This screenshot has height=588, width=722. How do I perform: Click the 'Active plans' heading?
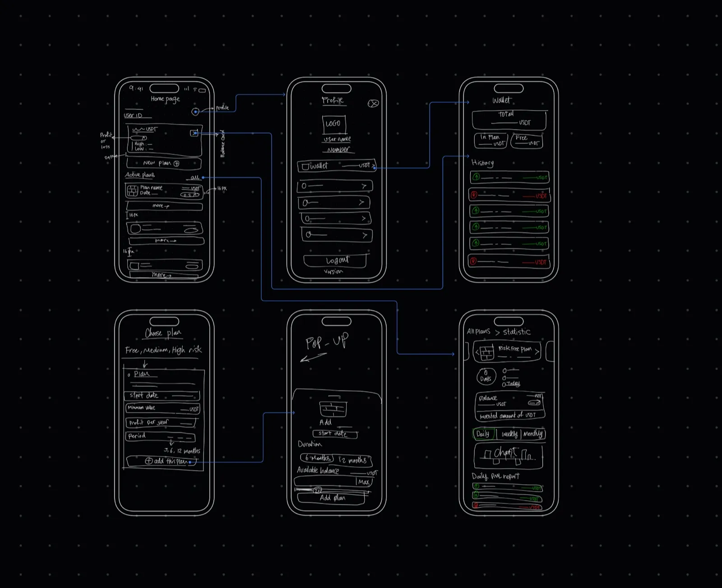tap(140, 175)
